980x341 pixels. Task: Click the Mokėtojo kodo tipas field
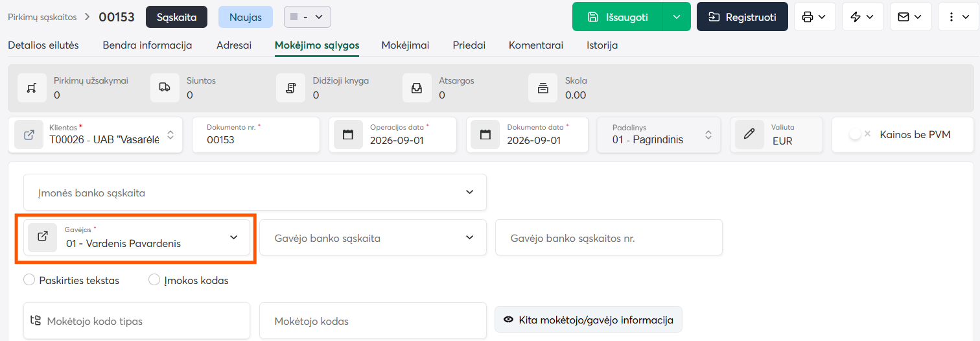(x=137, y=320)
